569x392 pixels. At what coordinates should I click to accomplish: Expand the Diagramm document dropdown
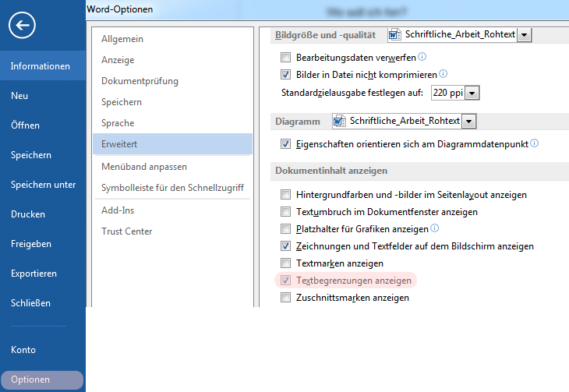[468, 121]
